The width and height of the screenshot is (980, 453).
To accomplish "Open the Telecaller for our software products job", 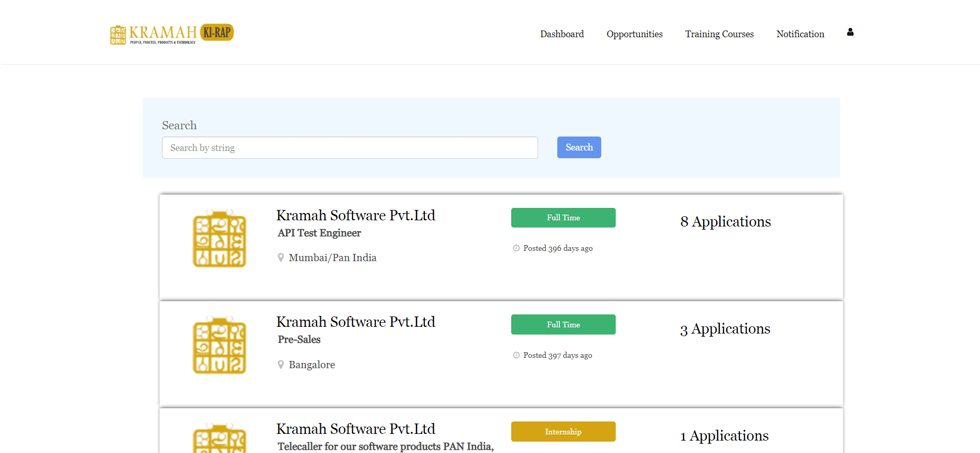I will click(385, 446).
